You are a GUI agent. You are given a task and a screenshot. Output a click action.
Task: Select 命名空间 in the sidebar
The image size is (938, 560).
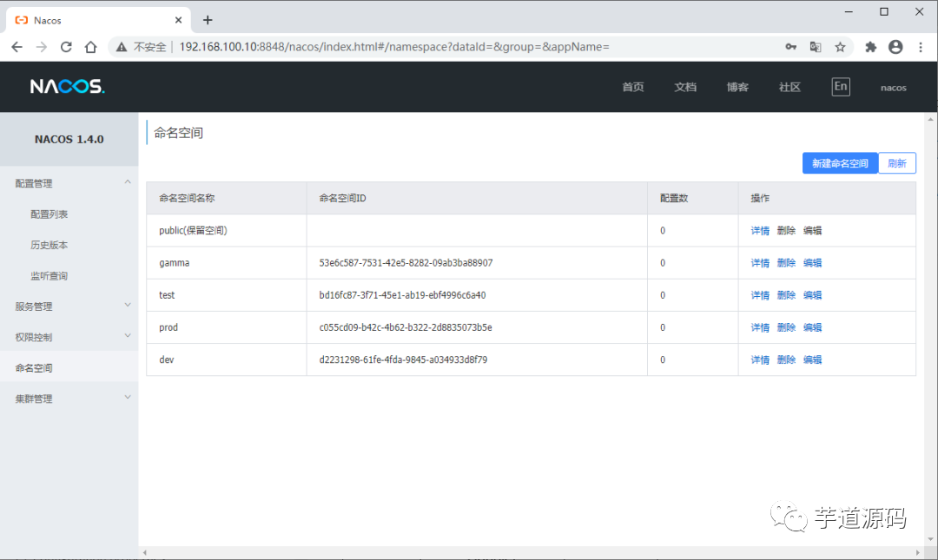[x=69, y=367]
